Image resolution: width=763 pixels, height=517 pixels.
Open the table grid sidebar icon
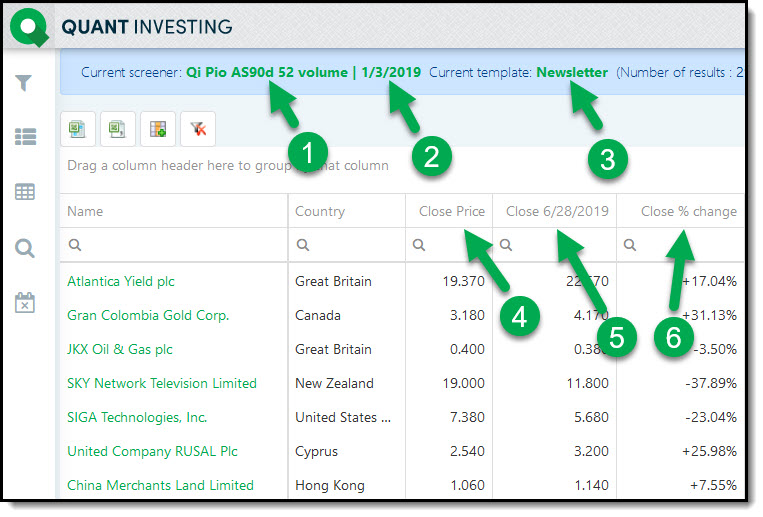26,192
